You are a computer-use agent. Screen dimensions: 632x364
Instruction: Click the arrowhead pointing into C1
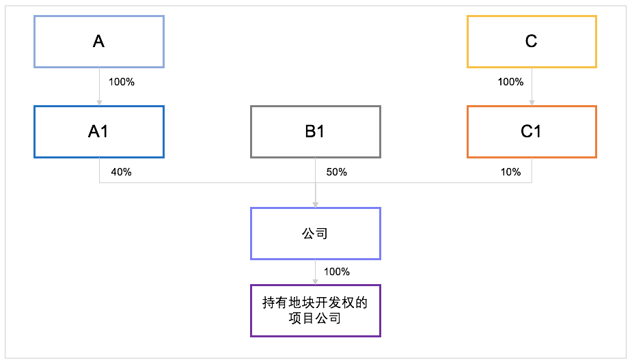click(x=532, y=103)
